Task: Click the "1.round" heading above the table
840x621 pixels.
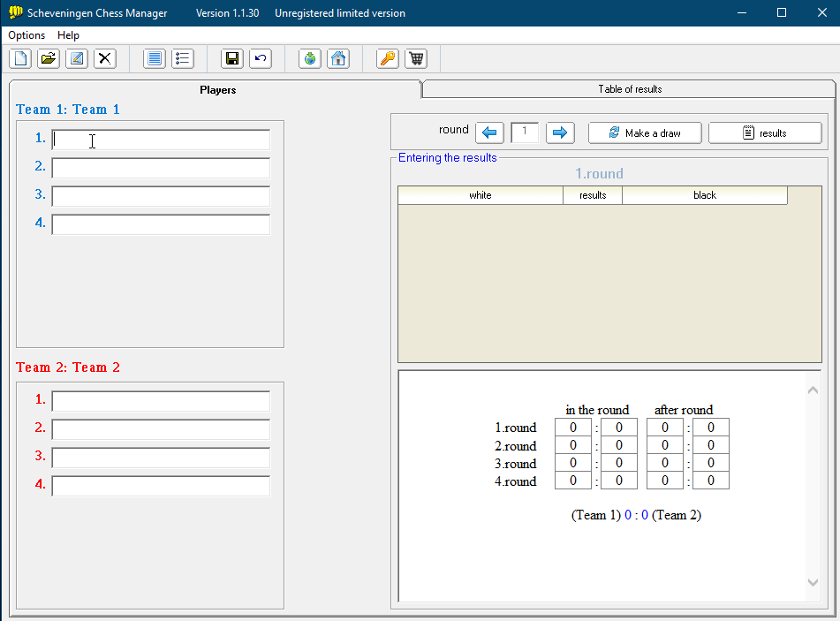Action: click(600, 174)
